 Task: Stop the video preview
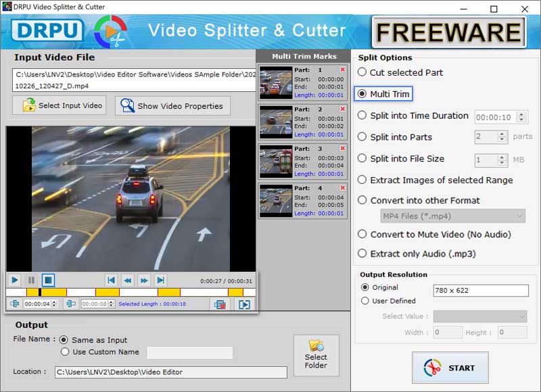tap(47, 280)
